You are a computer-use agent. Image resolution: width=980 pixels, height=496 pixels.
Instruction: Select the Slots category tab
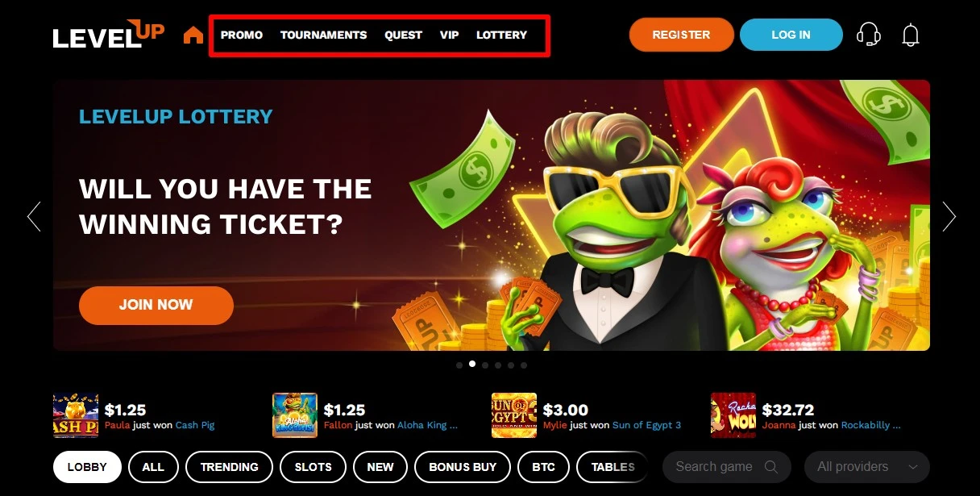click(314, 467)
